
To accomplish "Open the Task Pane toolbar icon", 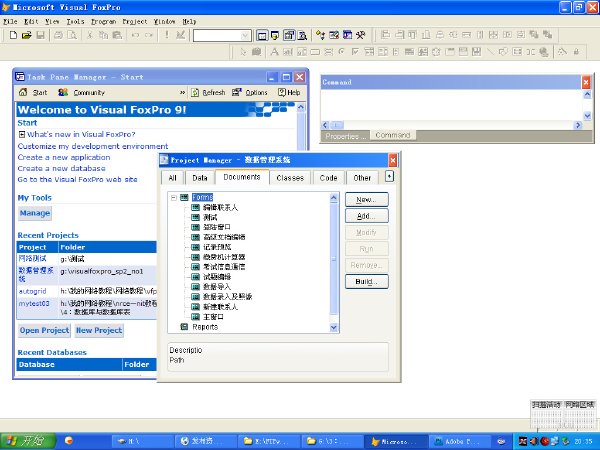I will click(347, 36).
